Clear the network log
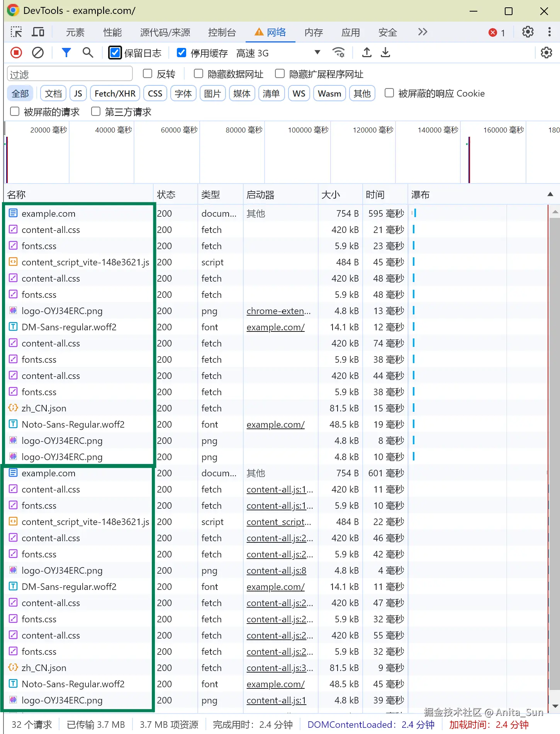This screenshot has height=734, width=560. click(x=37, y=53)
